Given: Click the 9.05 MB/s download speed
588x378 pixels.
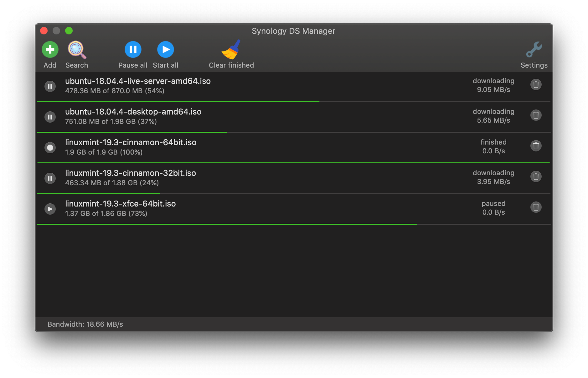Looking at the screenshot, I should point(493,90).
